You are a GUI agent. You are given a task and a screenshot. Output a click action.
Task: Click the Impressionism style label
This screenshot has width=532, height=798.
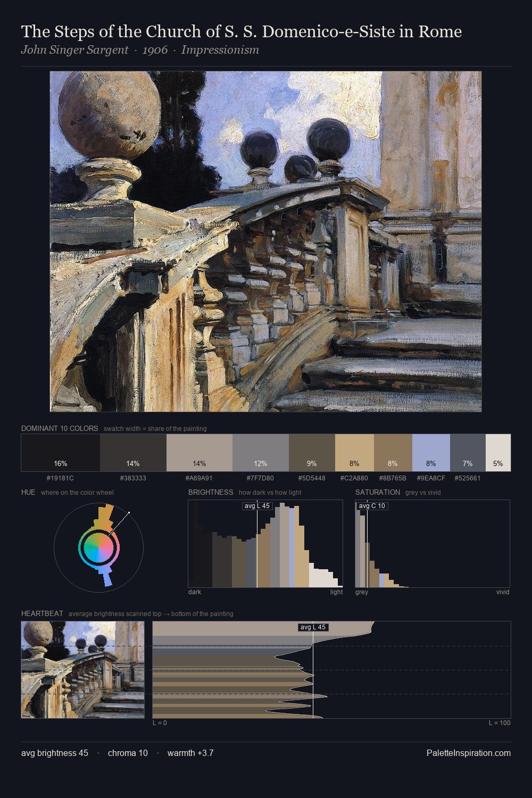(220, 50)
